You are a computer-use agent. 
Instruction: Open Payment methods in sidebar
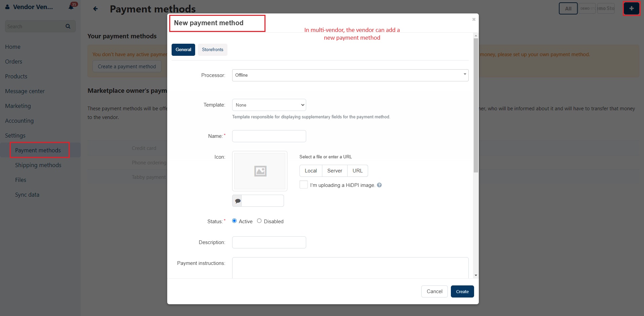38,150
